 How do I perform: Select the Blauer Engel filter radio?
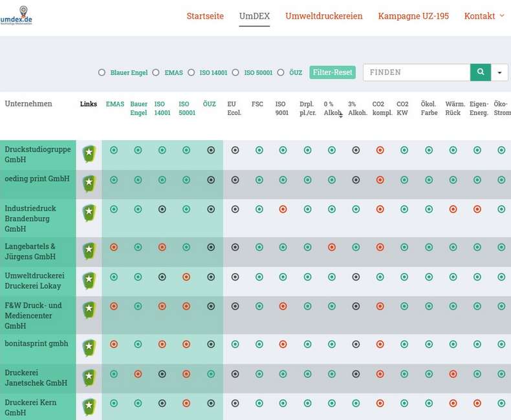pos(102,72)
